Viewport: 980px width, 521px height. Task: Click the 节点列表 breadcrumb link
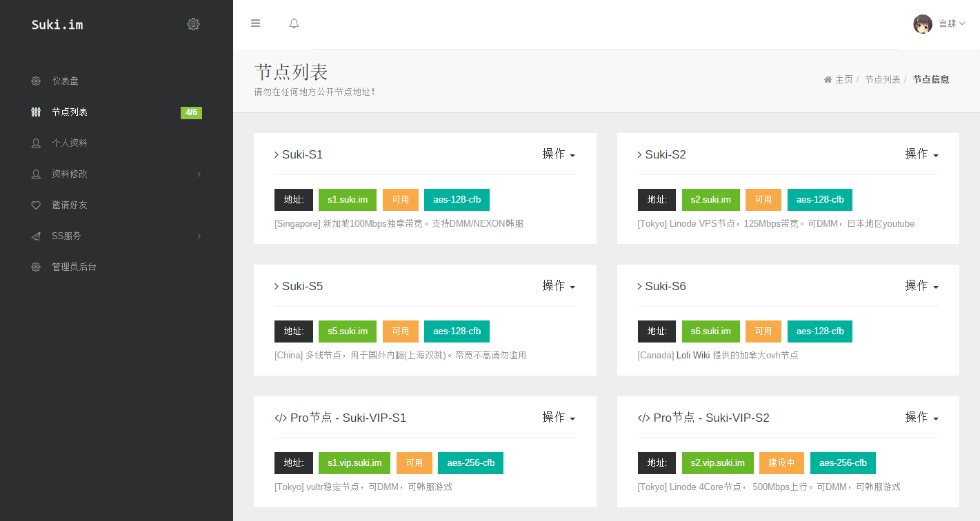coord(882,80)
